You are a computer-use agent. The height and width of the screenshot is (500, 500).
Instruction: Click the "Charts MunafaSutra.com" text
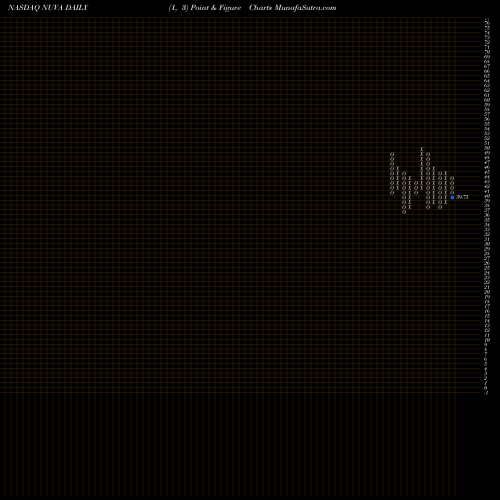pyautogui.click(x=293, y=8)
